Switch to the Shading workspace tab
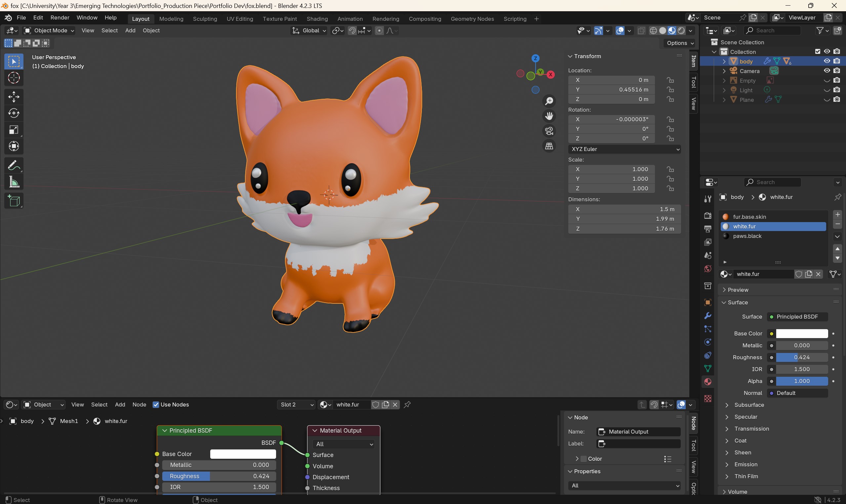The width and height of the screenshot is (846, 504). (x=316, y=18)
